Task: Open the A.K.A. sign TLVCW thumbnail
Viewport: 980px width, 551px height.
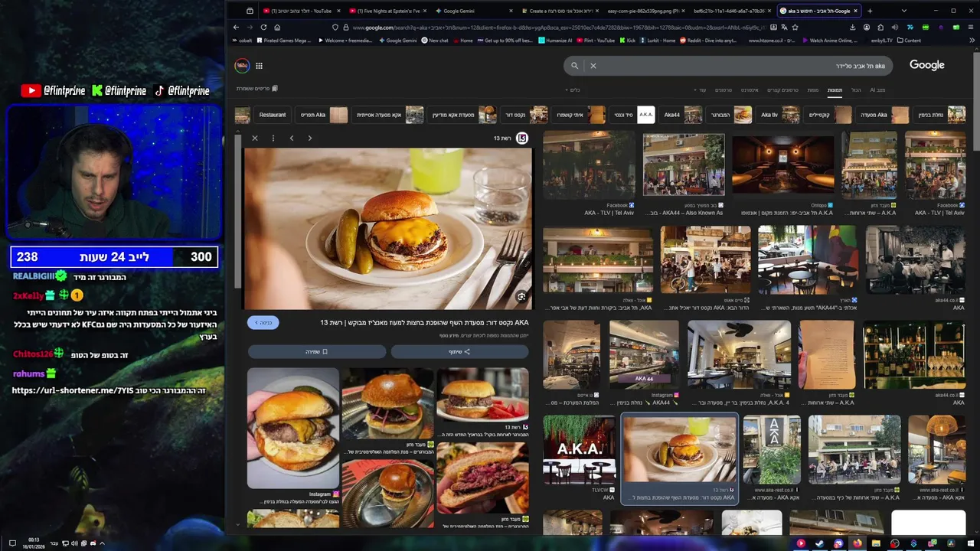Action: coord(579,450)
